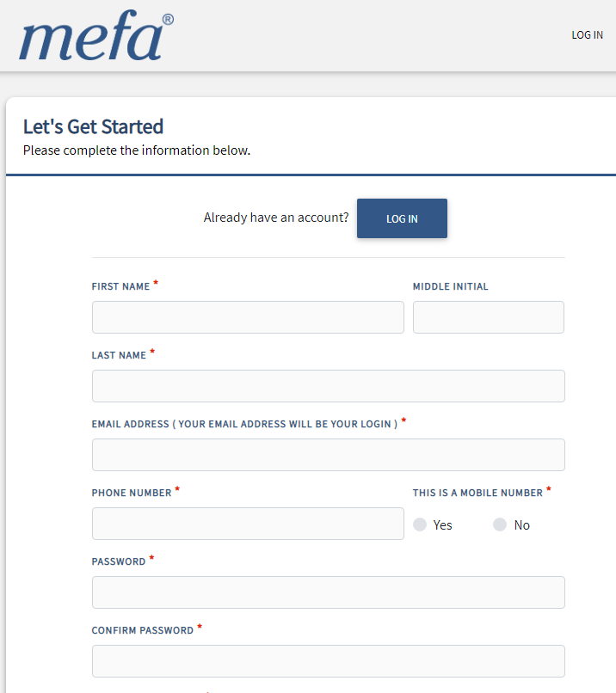Click the FIRST NAME label
The height and width of the screenshot is (693, 616).
(x=120, y=286)
